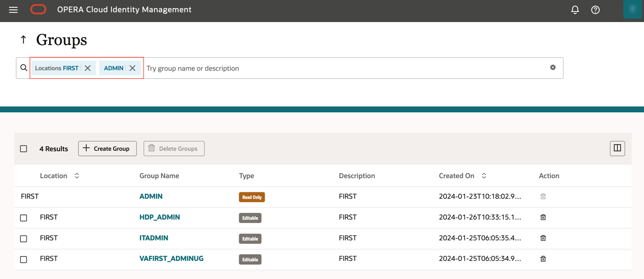This screenshot has width=644, height=279.
Task: Click the Create Group button
Action: click(107, 149)
